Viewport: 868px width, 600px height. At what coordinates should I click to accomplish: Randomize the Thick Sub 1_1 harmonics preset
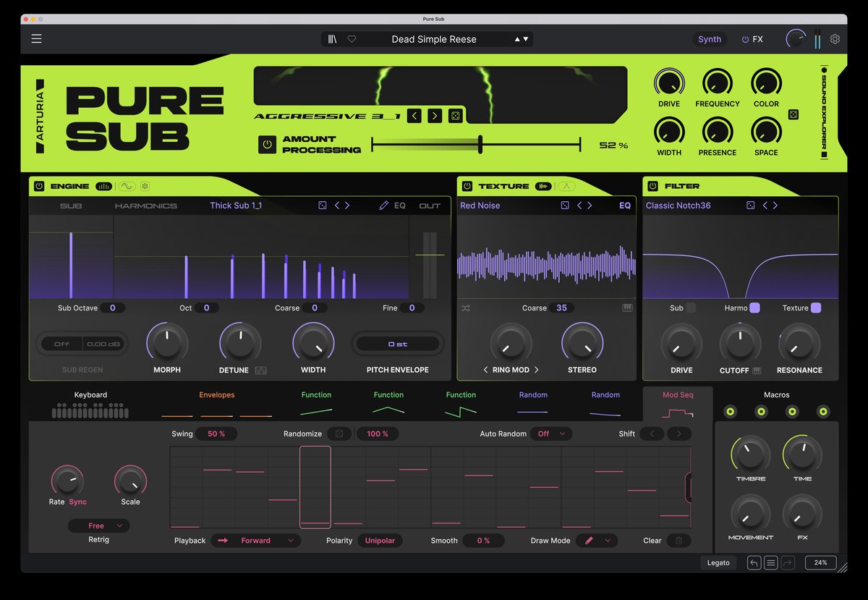point(323,206)
